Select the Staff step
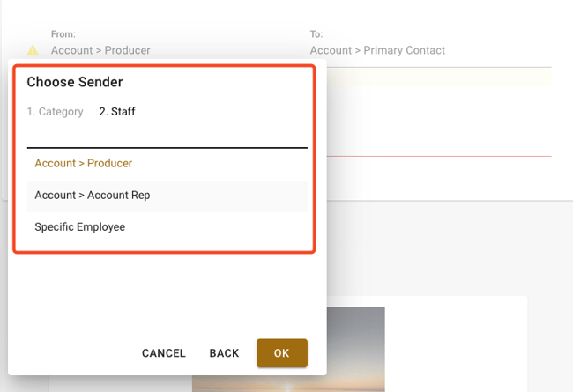 tap(117, 112)
